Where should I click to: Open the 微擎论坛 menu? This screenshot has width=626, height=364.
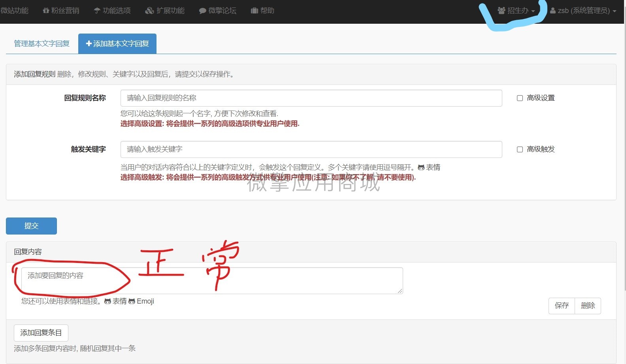click(x=218, y=11)
